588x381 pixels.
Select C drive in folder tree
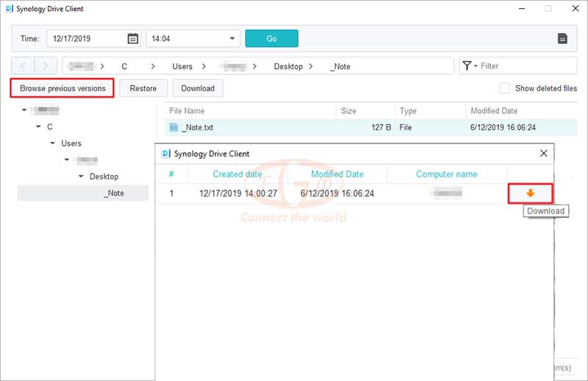(x=49, y=127)
